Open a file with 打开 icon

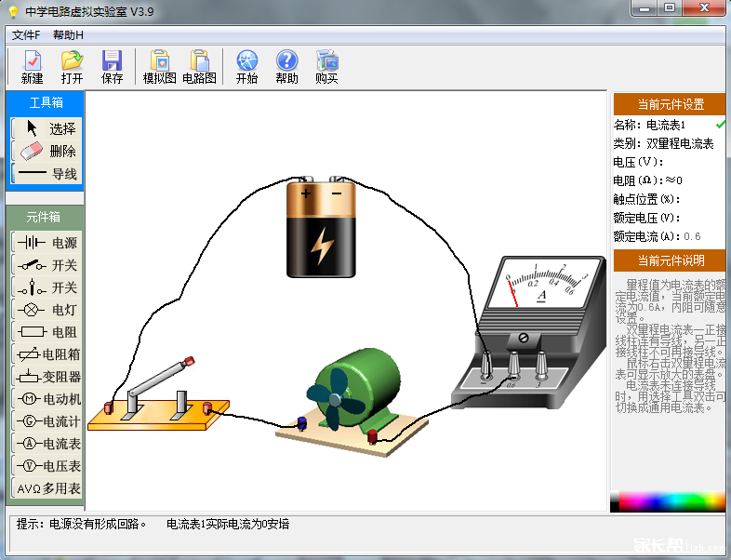pyautogui.click(x=72, y=67)
